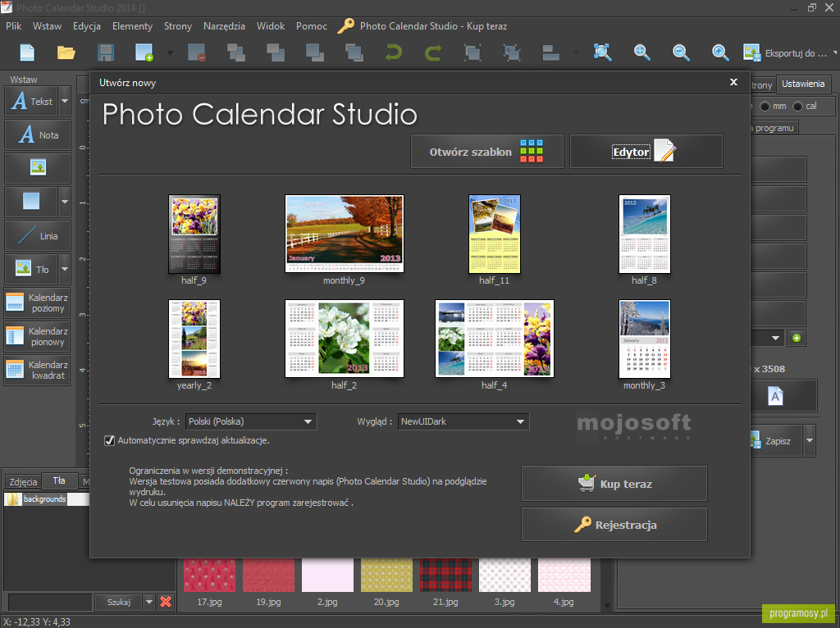Click the green Redo arrow icon
840x628 pixels.
coord(433,52)
